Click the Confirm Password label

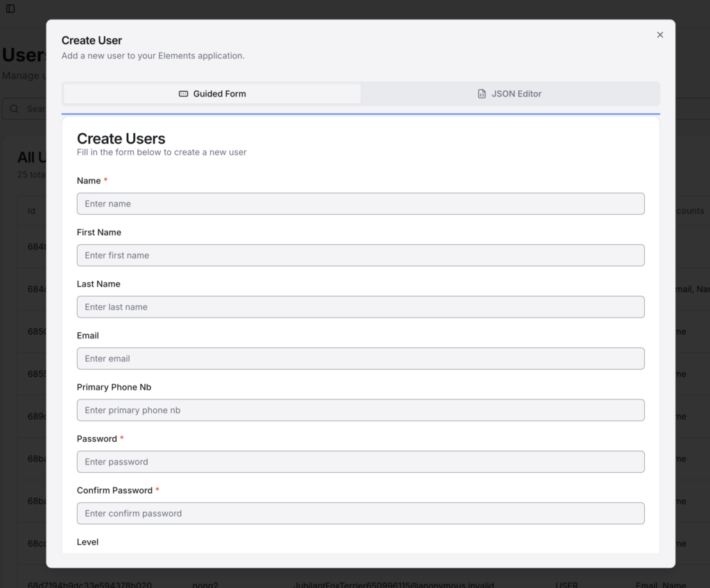(x=114, y=490)
